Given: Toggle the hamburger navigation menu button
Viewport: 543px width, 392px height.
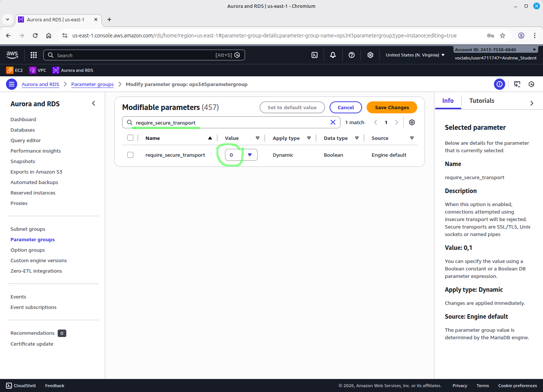Looking at the screenshot, I should pos(12,84).
